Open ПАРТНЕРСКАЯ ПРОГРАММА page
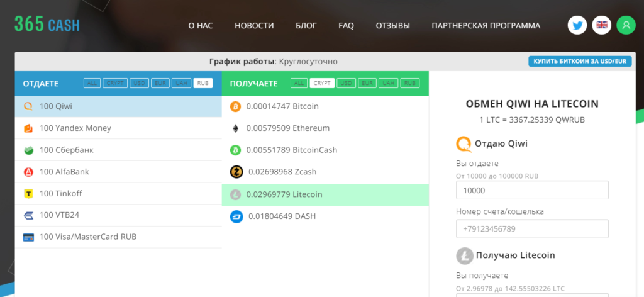644x297 pixels. 486,25
